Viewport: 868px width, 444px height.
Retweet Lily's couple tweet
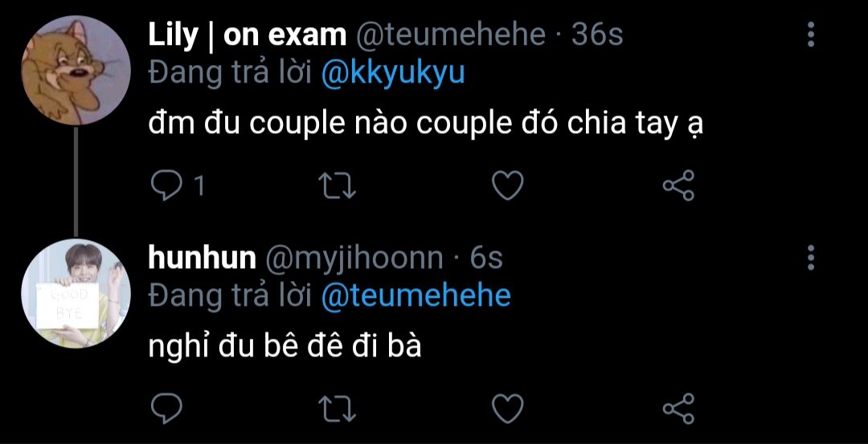338,185
